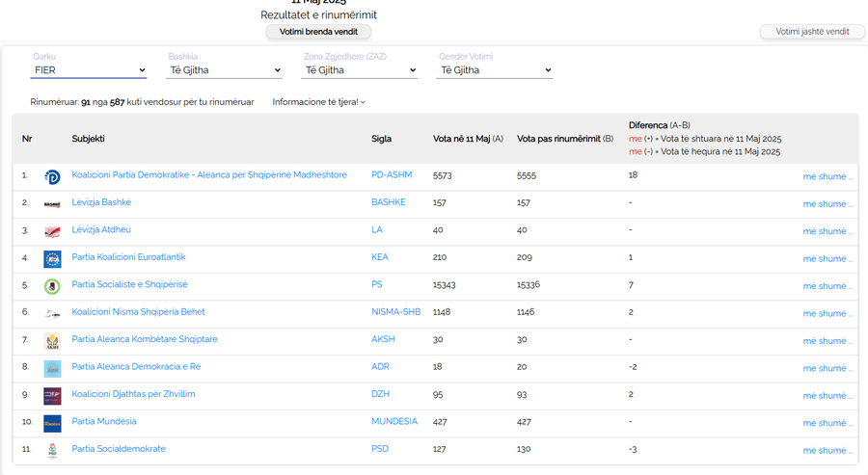The image size is (868, 475).
Task: Open the Zona Zgjedhore (ZAZ) dropdown
Action: pos(360,70)
